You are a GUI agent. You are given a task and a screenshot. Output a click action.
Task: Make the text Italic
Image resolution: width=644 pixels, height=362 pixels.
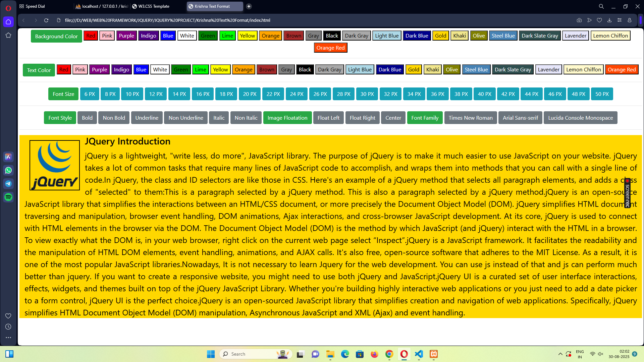click(x=219, y=118)
